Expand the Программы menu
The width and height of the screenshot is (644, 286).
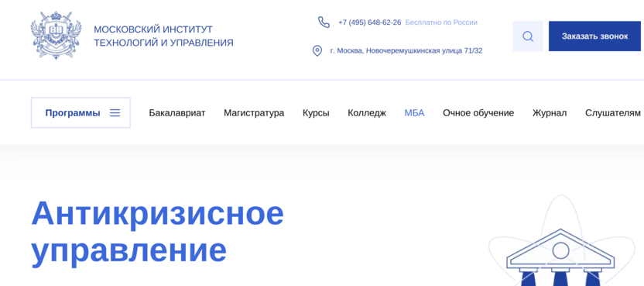coord(80,112)
